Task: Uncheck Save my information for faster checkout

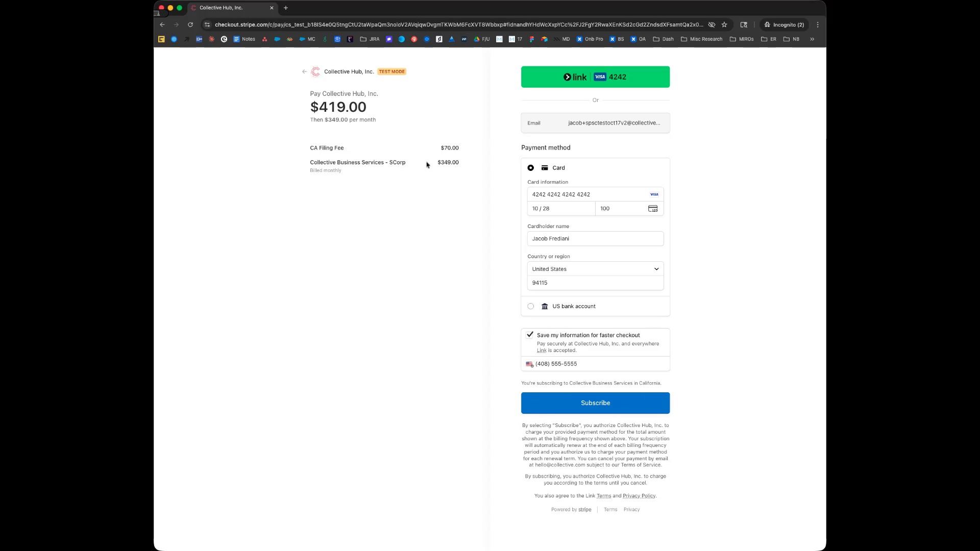Action: pos(530,335)
